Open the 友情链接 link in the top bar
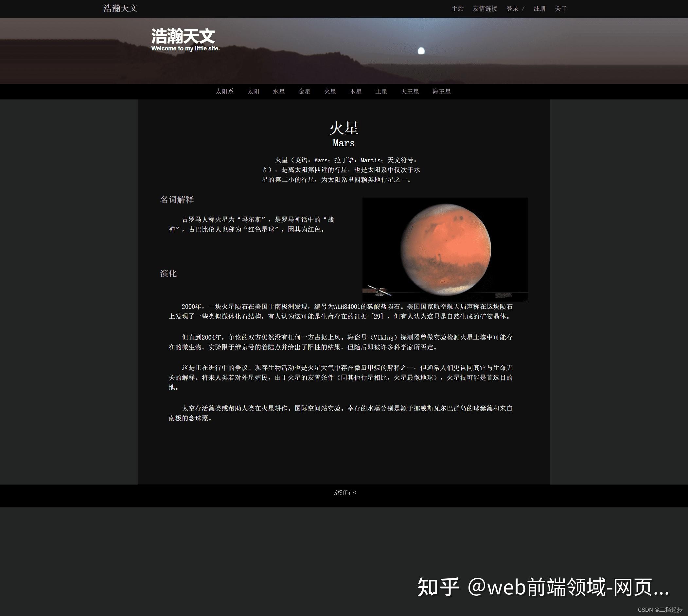 click(x=485, y=9)
